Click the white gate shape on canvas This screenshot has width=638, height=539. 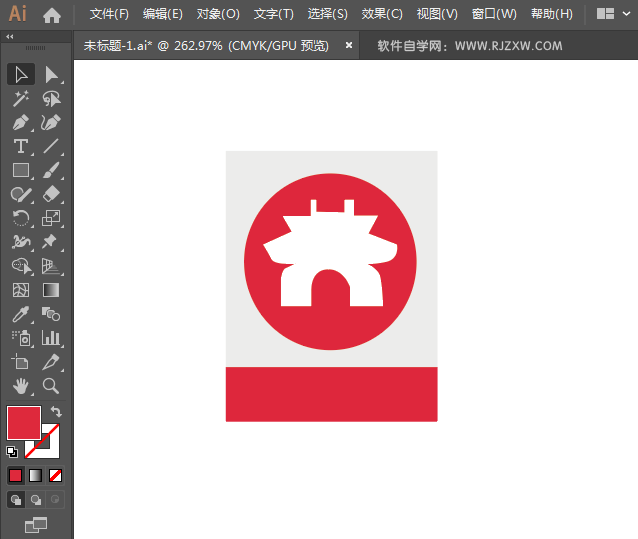tap(330, 246)
